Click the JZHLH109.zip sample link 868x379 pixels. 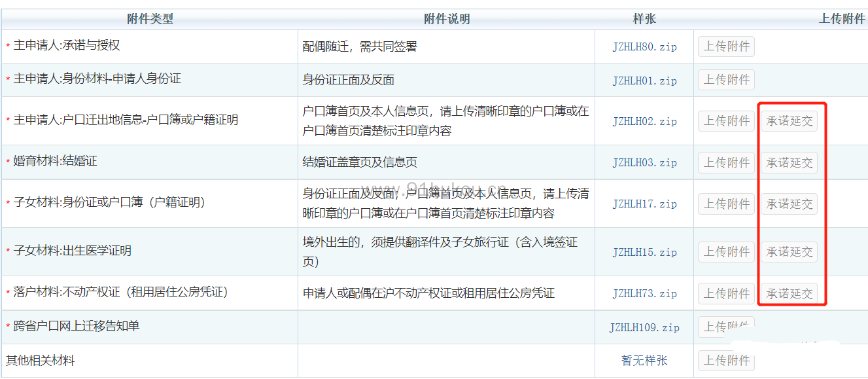644,327
